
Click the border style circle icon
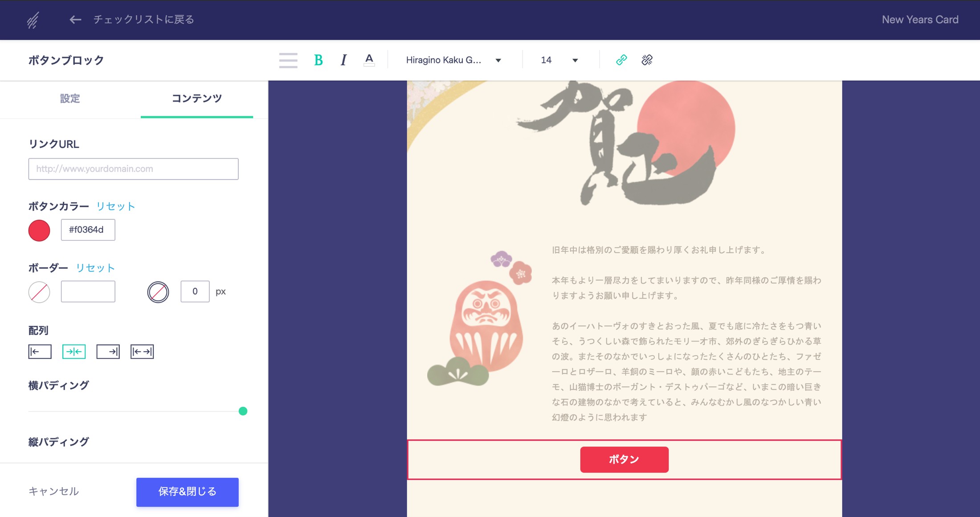(x=158, y=292)
